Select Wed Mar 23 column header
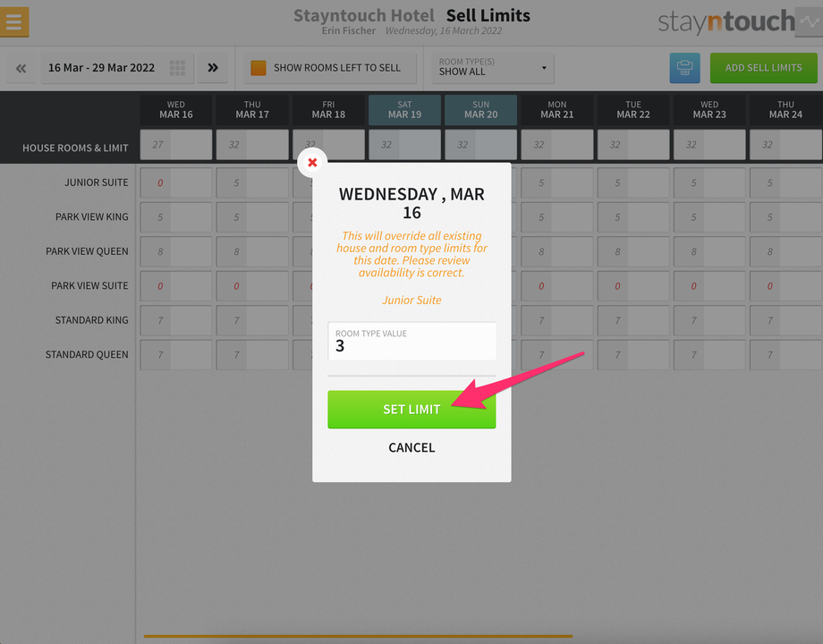This screenshot has width=823, height=644. click(x=709, y=110)
